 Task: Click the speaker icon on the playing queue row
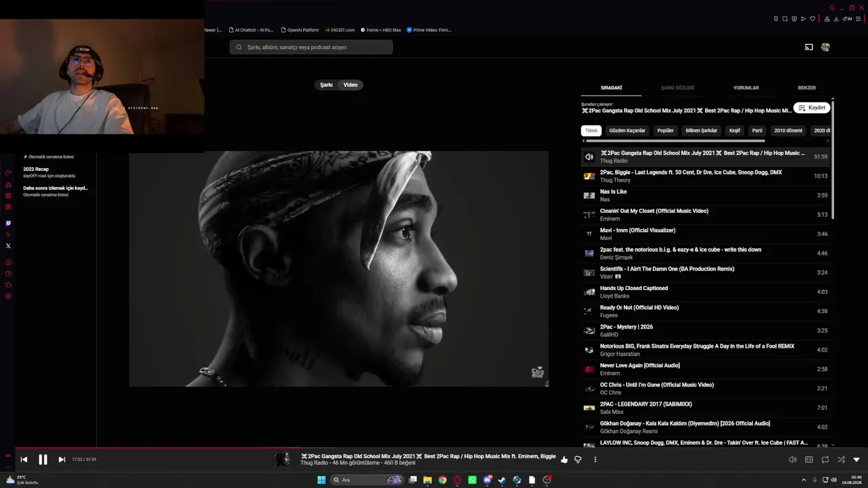(x=589, y=157)
